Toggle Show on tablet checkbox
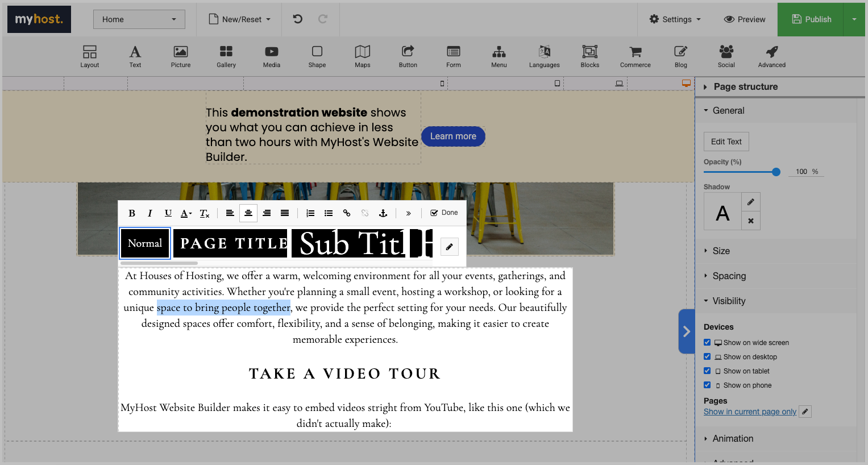The image size is (868, 465). pyautogui.click(x=707, y=371)
